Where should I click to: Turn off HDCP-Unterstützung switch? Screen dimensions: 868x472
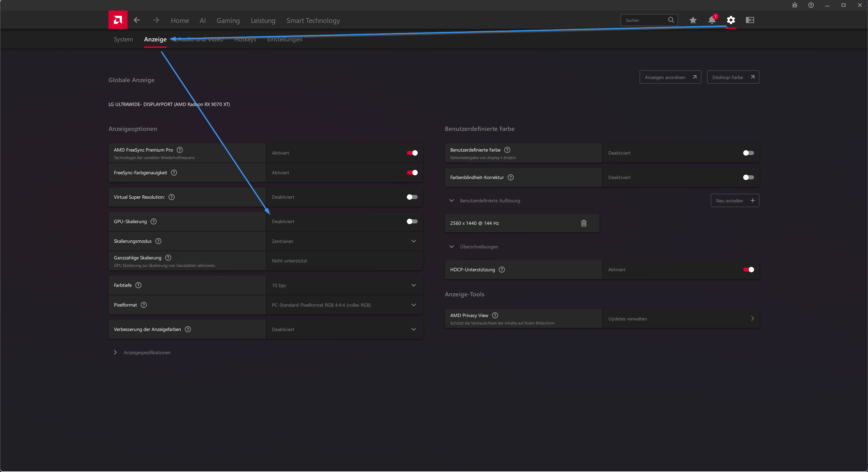pos(748,270)
